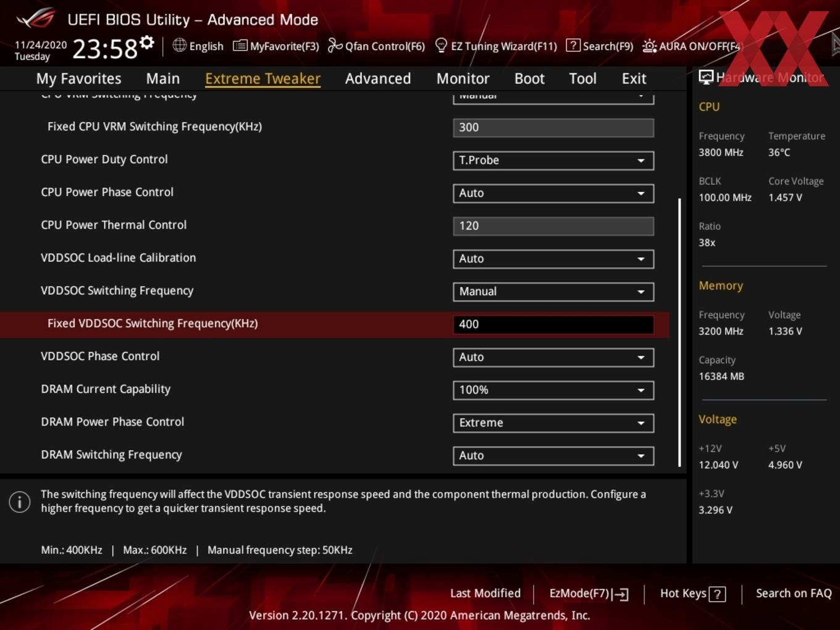Expand VDDSOC Phase Control dropdown
The image size is (840, 630).
tap(553, 357)
